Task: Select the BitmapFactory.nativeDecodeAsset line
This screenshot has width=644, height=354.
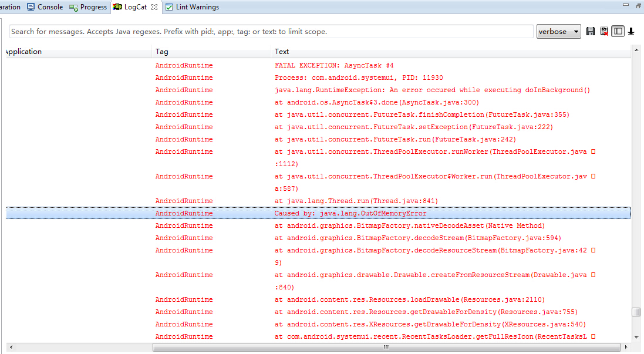Action: coord(318,225)
